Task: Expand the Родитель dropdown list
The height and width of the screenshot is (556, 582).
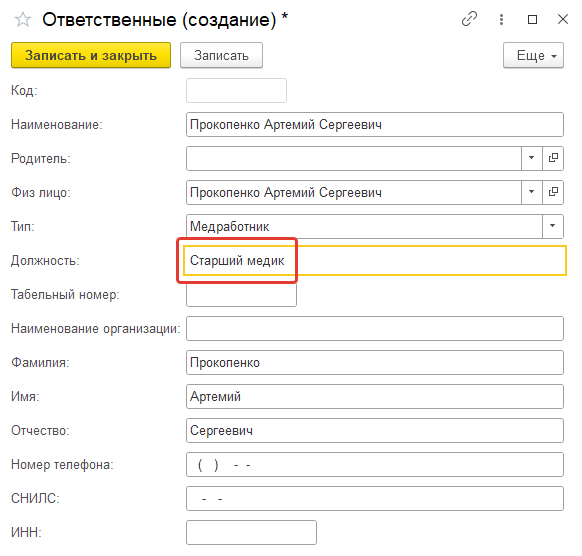Action: [532, 158]
